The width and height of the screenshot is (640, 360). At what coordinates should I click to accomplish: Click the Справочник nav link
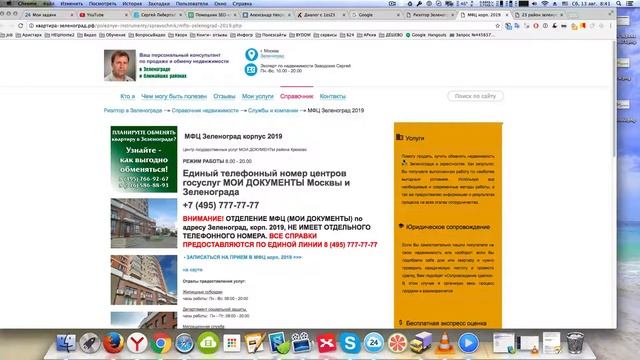click(296, 96)
